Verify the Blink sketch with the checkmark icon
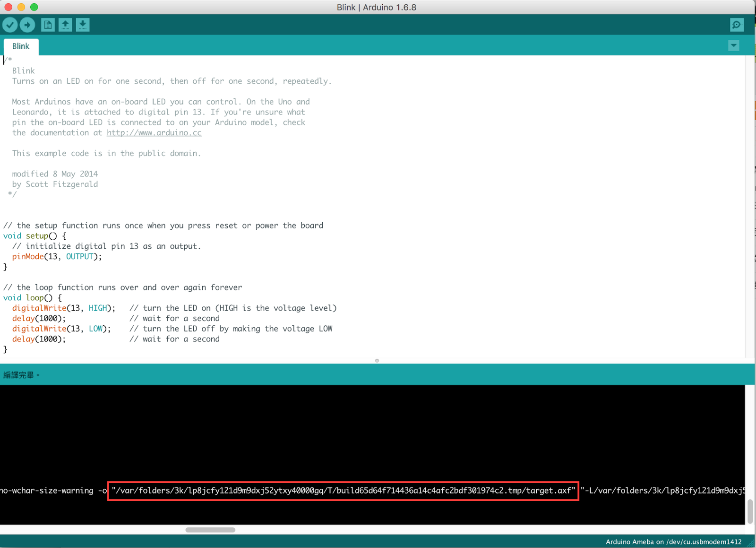 pos(10,25)
